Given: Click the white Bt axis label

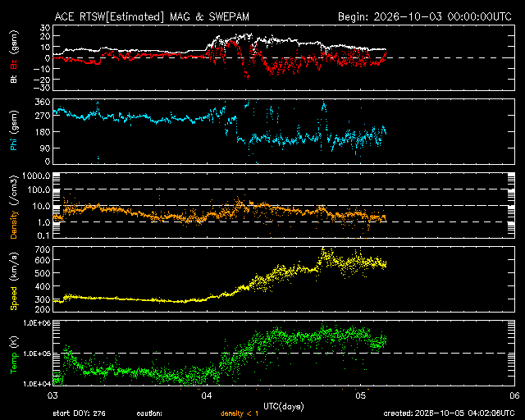Looking at the screenshot, I should pos(14,79).
